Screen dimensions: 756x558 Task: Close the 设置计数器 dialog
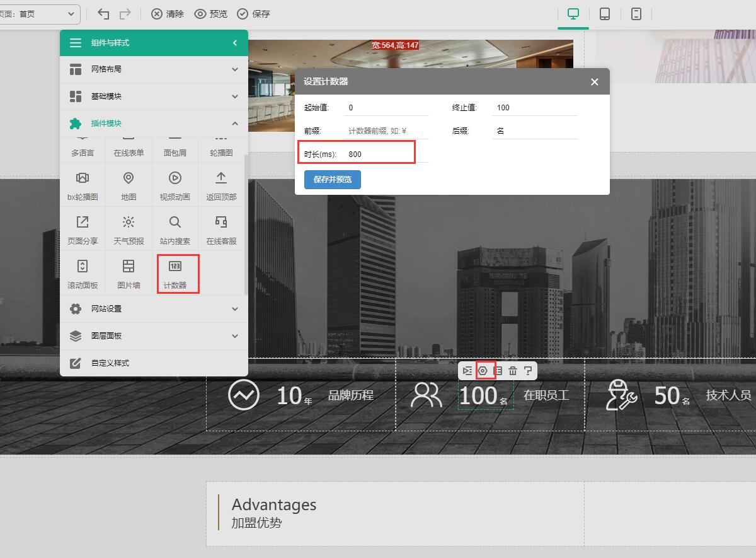[x=594, y=82]
